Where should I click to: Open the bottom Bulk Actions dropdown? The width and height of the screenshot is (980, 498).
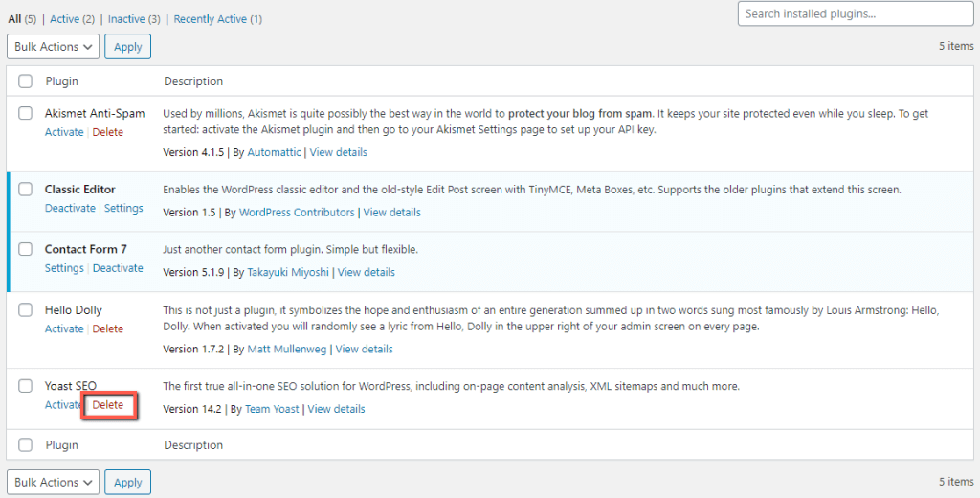click(x=54, y=483)
